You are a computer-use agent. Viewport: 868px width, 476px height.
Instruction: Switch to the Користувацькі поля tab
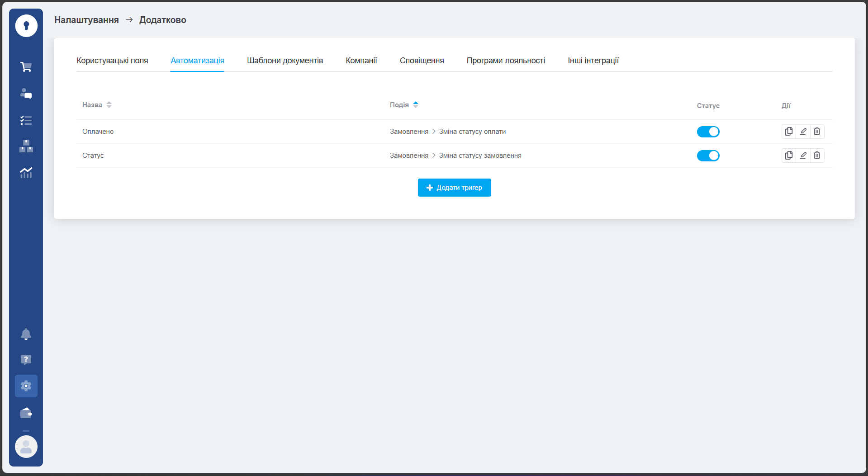tap(113, 61)
